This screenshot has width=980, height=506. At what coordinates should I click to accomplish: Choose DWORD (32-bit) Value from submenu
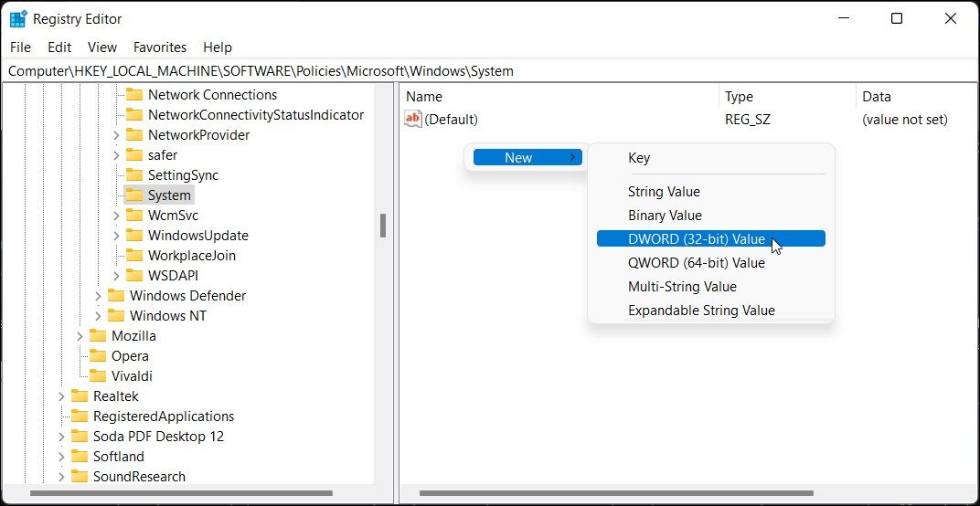pyautogui.click(x=696, y=239)
